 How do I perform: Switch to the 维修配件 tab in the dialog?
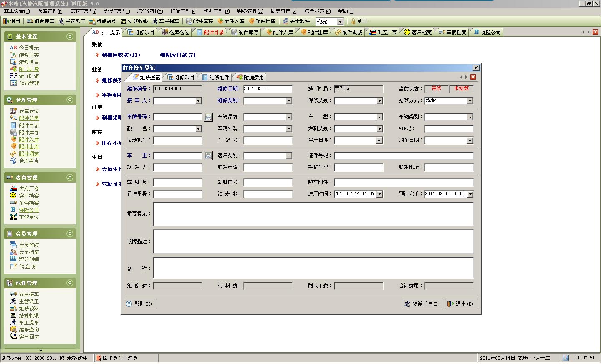(x=216, y=77)
